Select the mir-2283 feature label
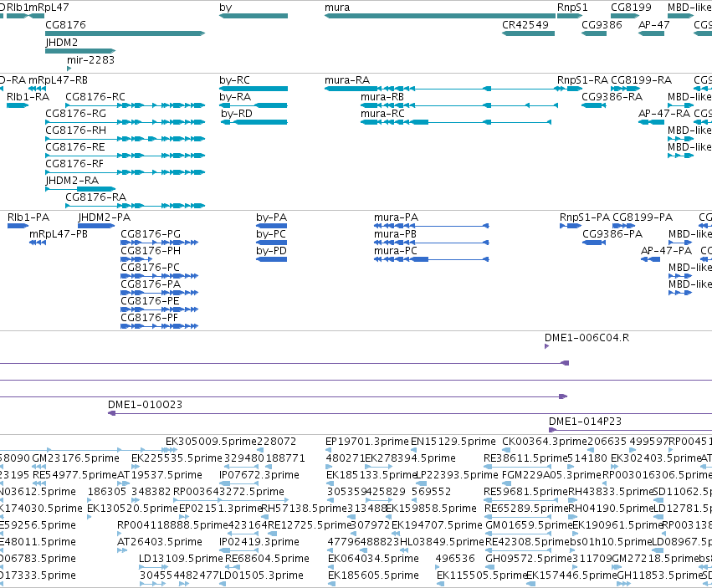 [91, 60]
